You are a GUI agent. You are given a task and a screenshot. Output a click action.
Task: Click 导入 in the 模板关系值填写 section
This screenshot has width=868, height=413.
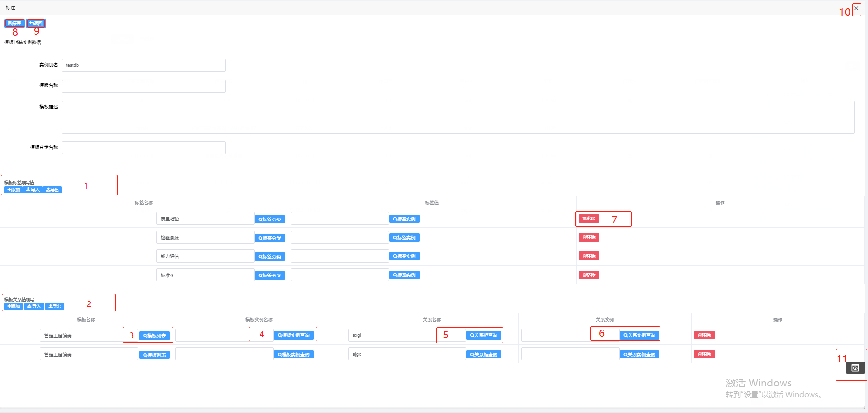pyautogui.click(x=34, y=306)
